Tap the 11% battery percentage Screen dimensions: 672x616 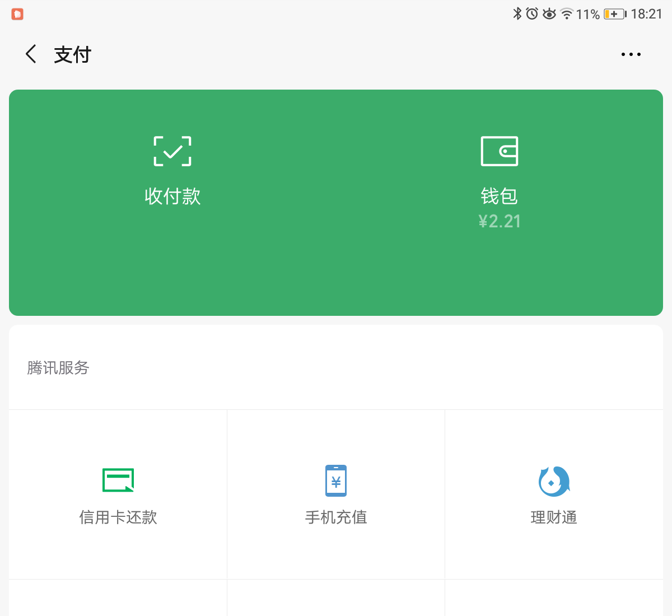[588, 14]
